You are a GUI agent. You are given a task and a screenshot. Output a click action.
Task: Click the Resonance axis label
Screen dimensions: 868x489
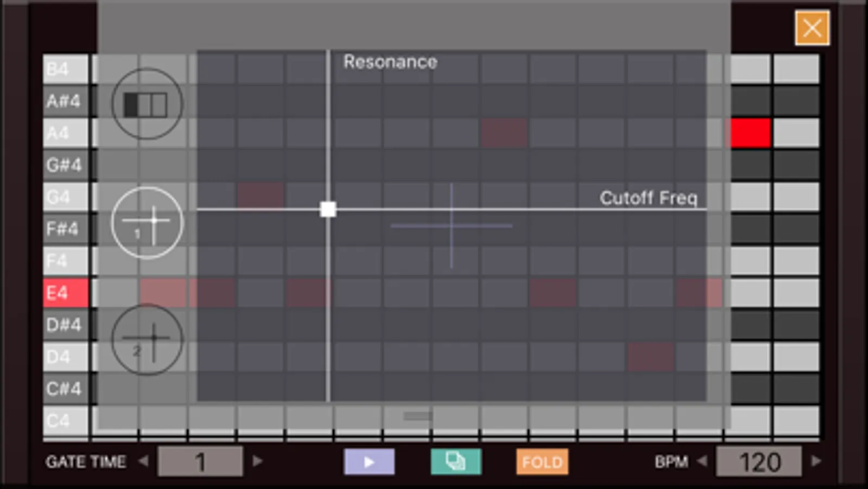[390, 62]
